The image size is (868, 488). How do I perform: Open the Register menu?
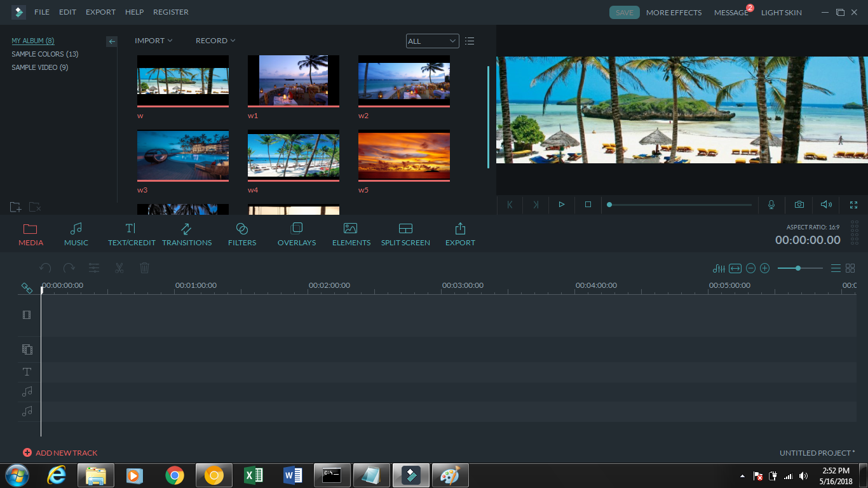click(171, 12)
